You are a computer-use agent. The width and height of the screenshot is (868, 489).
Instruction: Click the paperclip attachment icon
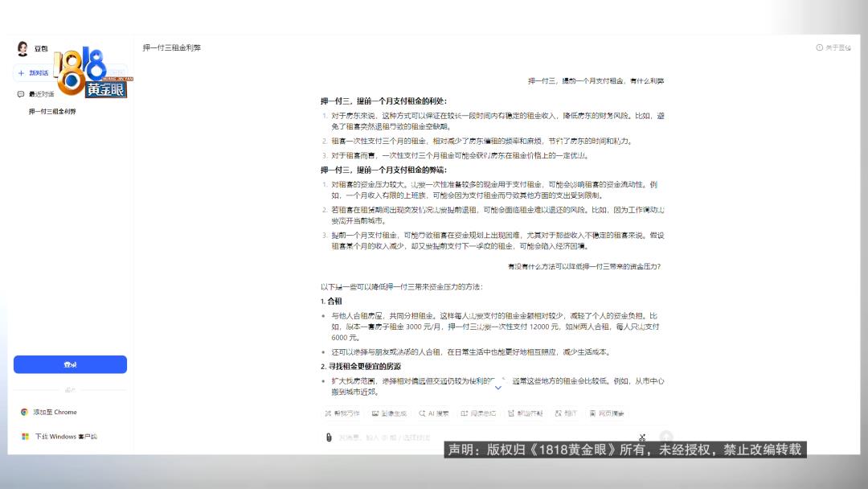click(329, 438)
